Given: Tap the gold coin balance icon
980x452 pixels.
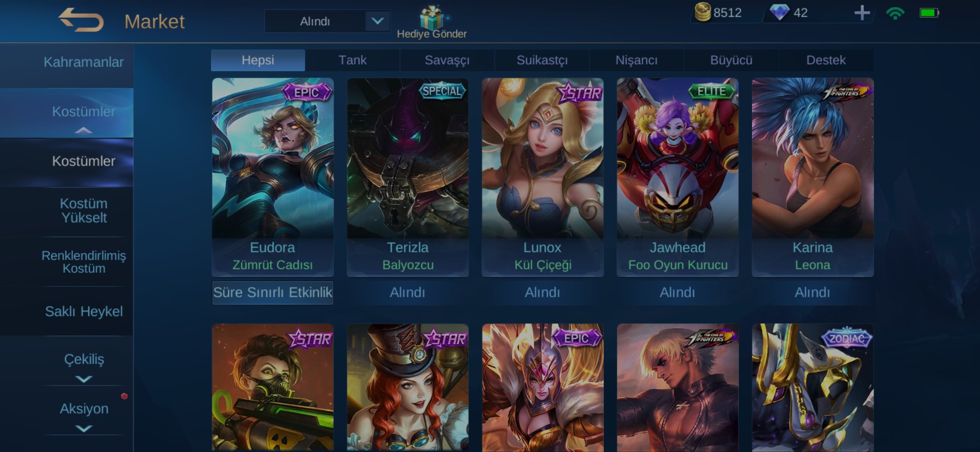Looking at the screenshot, I should [x=703, y=12].
